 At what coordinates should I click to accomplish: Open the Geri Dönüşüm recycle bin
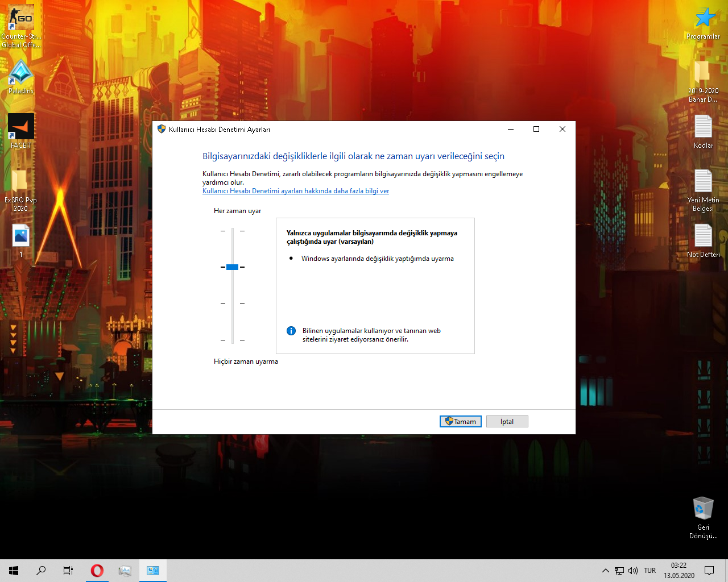704,518
